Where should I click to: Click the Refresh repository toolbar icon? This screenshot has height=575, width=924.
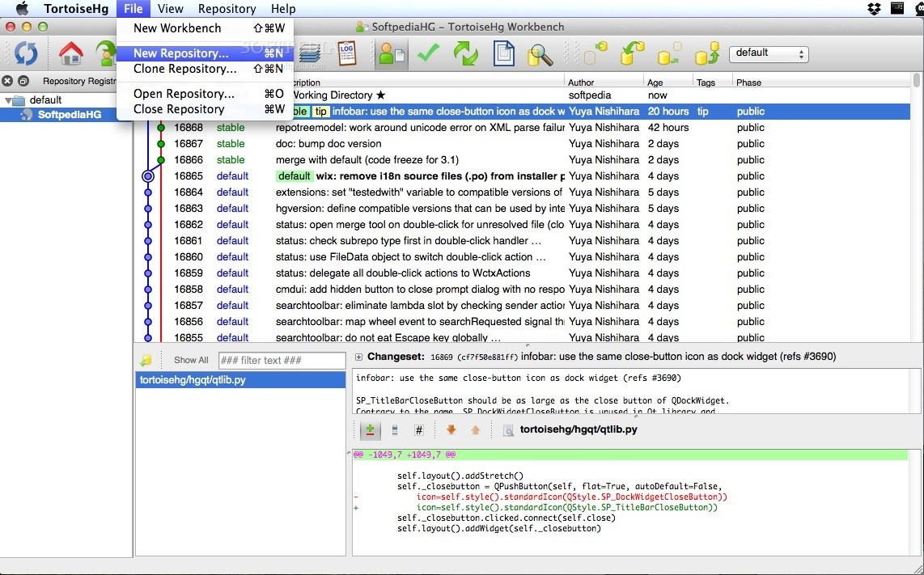click(x=26, y=53)
